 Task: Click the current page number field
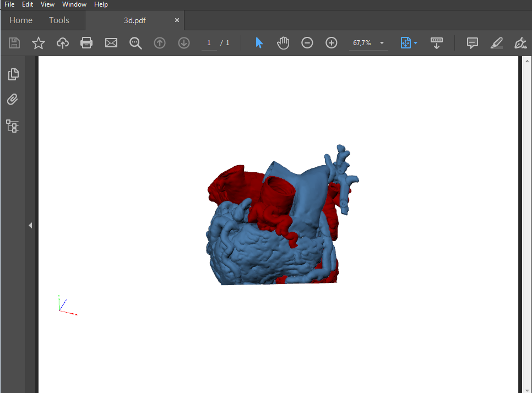209,43
